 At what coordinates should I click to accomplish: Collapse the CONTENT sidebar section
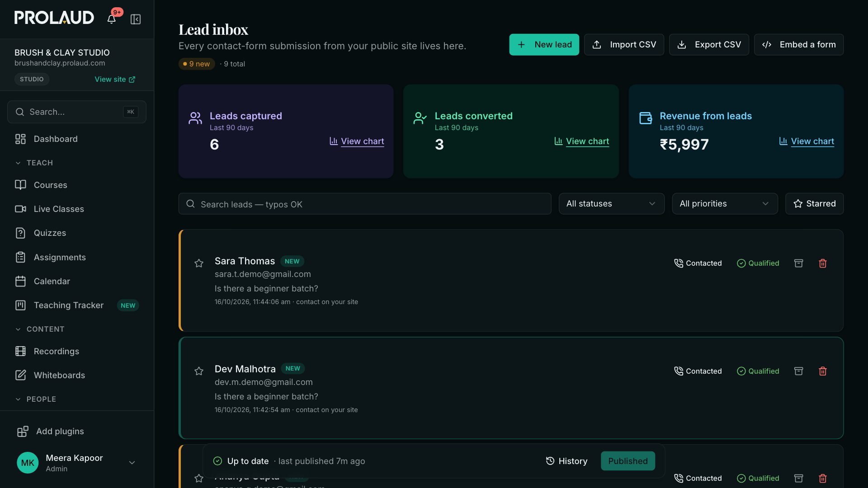40,329
